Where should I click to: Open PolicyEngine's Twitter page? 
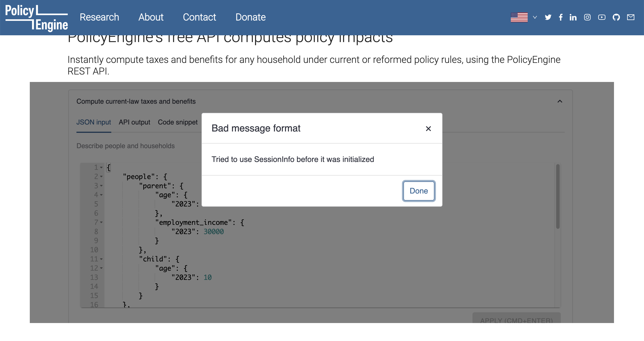point(548,17)
